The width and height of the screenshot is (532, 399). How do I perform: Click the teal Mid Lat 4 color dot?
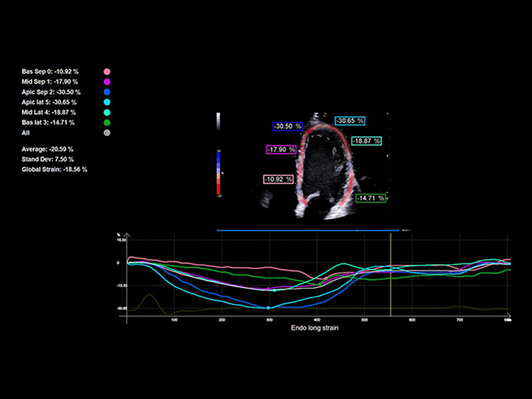pyautogui.click(x=107, y=112)
